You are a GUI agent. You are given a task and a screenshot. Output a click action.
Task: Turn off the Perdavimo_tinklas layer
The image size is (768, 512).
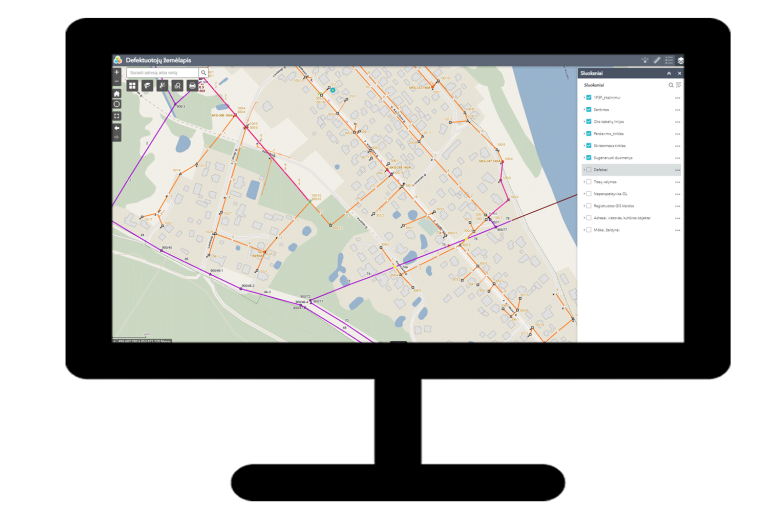[589, 134]
